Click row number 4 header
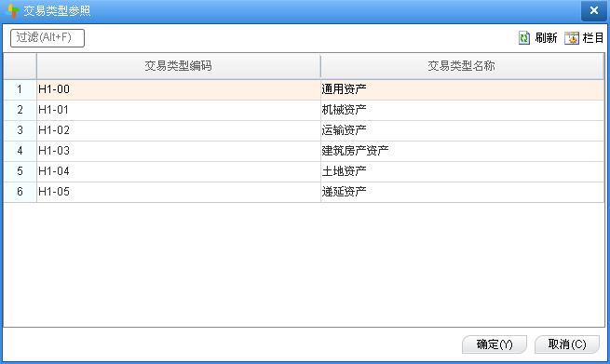This screenshot has width=610, height=364. click(20, 151)
